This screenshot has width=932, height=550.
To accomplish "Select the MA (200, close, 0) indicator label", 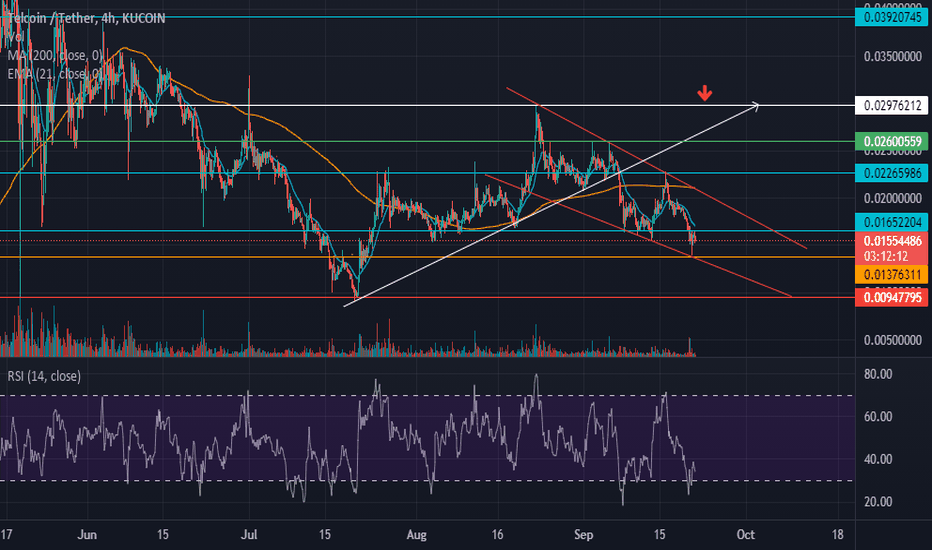I will (55, 56).
